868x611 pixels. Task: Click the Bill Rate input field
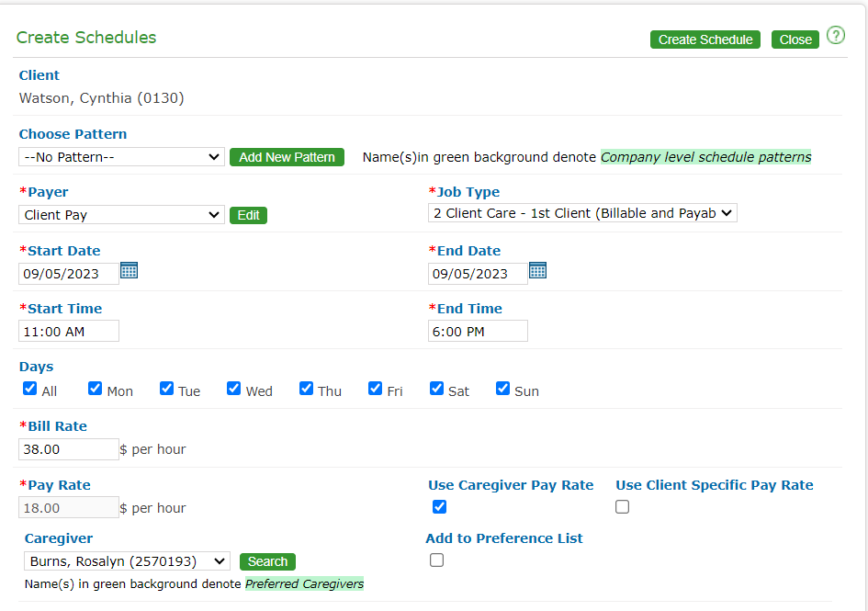(x=69, y=449)
